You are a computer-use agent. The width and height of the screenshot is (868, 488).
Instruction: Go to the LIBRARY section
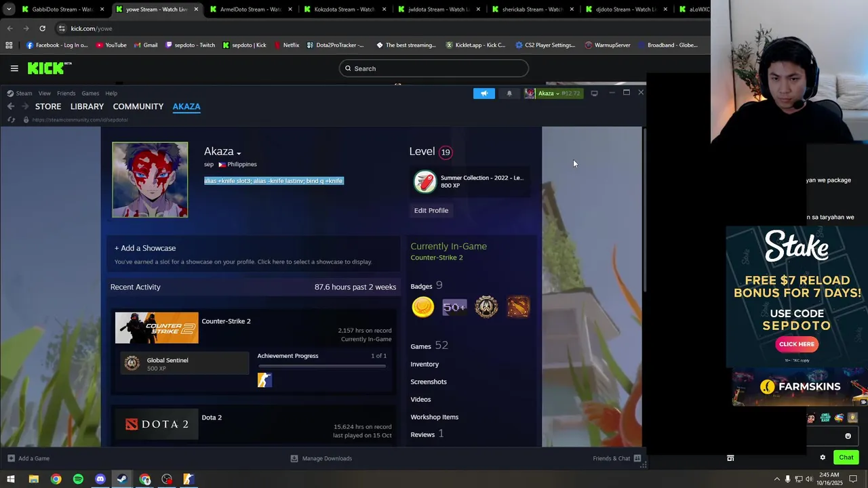click(x=87, y=106)
